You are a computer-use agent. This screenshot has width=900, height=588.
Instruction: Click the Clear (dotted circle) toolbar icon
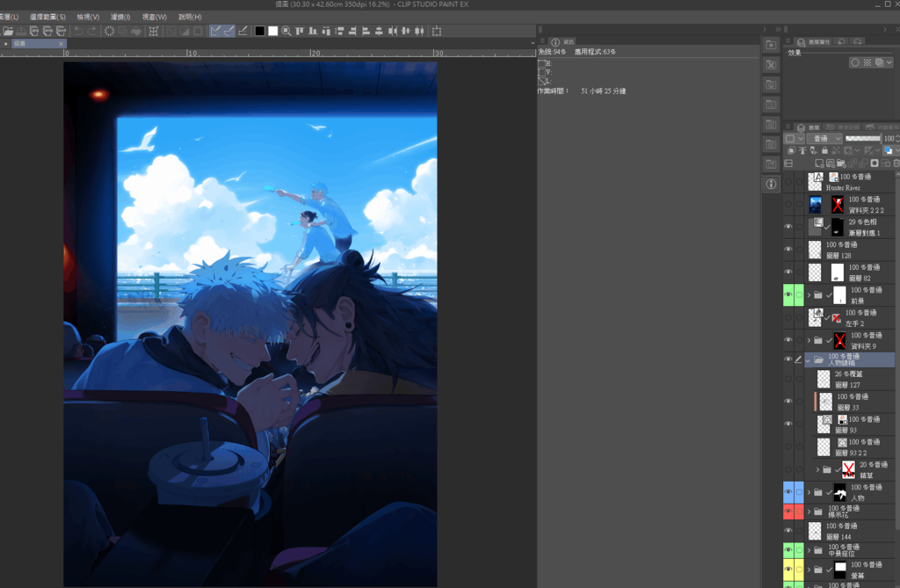[x=109, y=31]
